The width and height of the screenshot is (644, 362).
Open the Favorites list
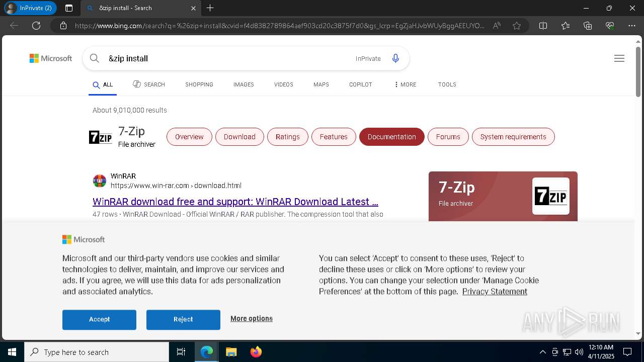566,26
